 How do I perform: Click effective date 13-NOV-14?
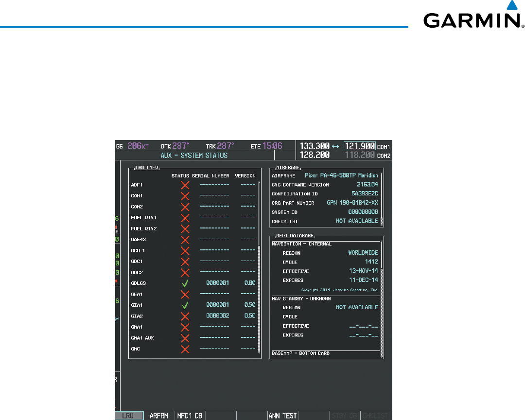[364, 271]
